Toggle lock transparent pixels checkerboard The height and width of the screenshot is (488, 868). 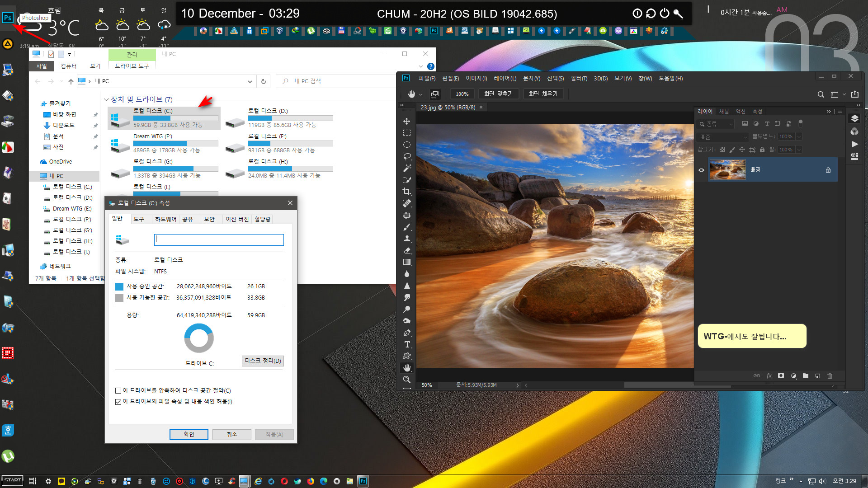click(x=722, y=150)
